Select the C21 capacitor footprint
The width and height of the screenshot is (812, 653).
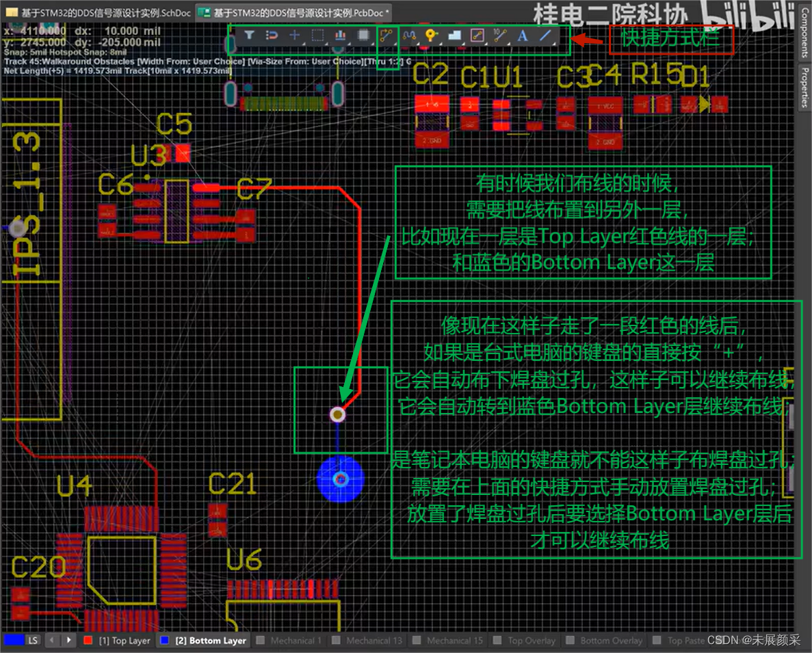pyautogui.click(x=218, y=520)
